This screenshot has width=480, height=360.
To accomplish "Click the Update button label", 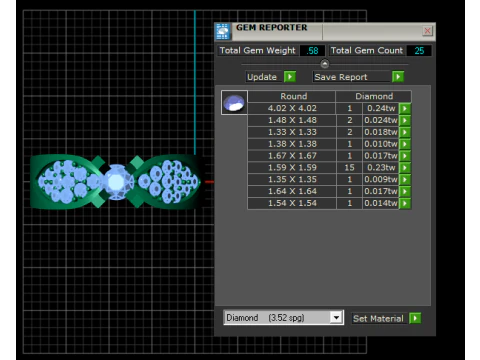I will [262, 77].
